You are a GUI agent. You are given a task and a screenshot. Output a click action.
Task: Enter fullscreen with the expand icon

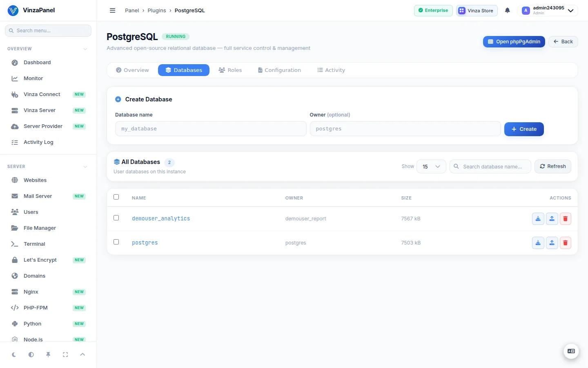coord(65,355)
